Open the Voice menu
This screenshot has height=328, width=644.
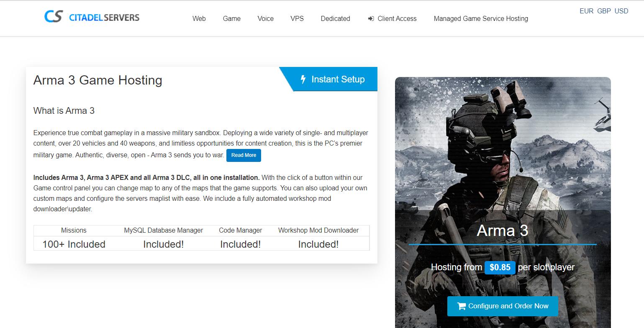[x=265, y=18]
